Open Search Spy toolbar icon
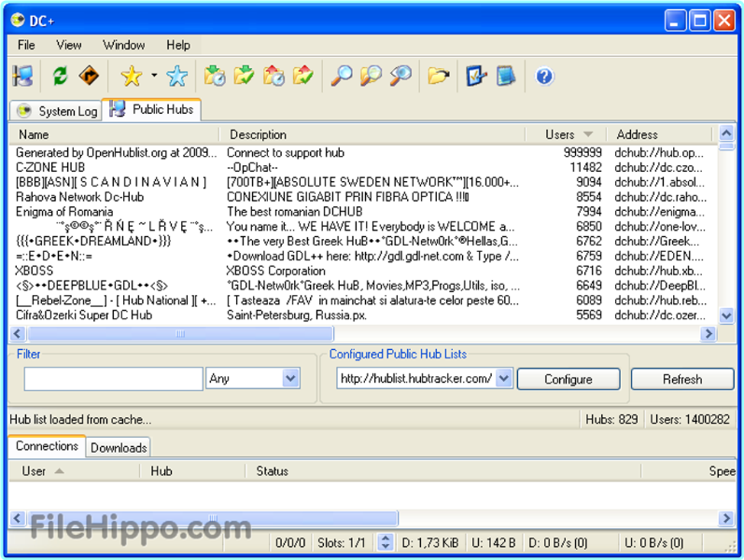The width and height of the screenshot is (744, 560). click(400, 76)
